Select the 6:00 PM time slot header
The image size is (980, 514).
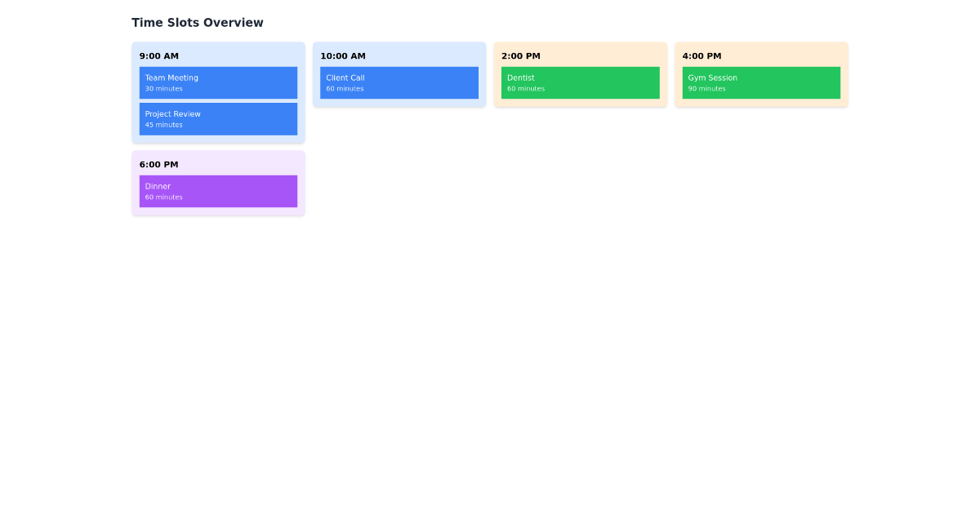point(158,164)
